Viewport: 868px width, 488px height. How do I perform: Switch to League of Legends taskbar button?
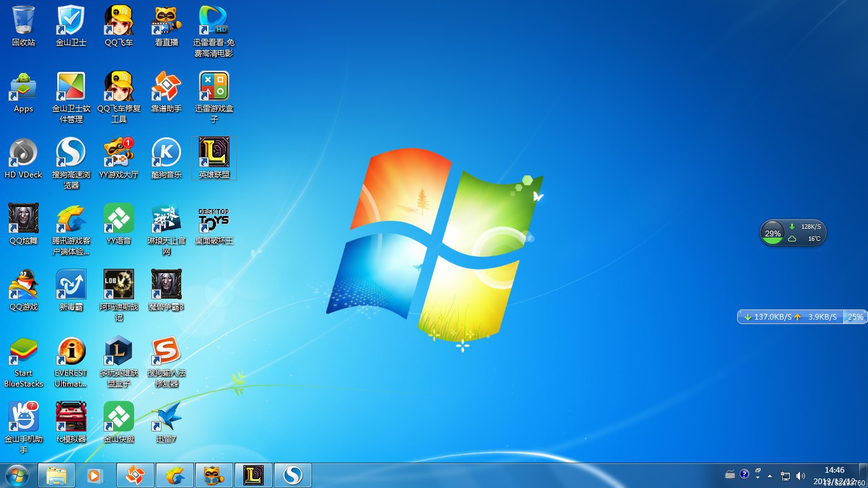[x=254, y=475]
